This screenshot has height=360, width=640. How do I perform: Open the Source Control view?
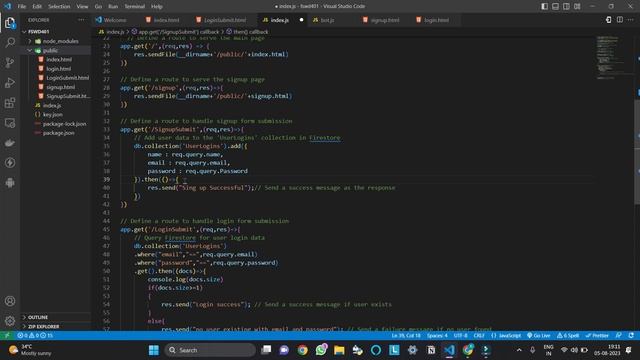pos(10,62)
